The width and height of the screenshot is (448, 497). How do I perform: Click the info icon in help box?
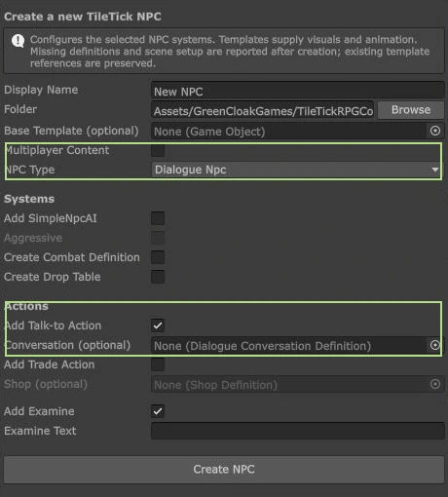pos(18,41)
